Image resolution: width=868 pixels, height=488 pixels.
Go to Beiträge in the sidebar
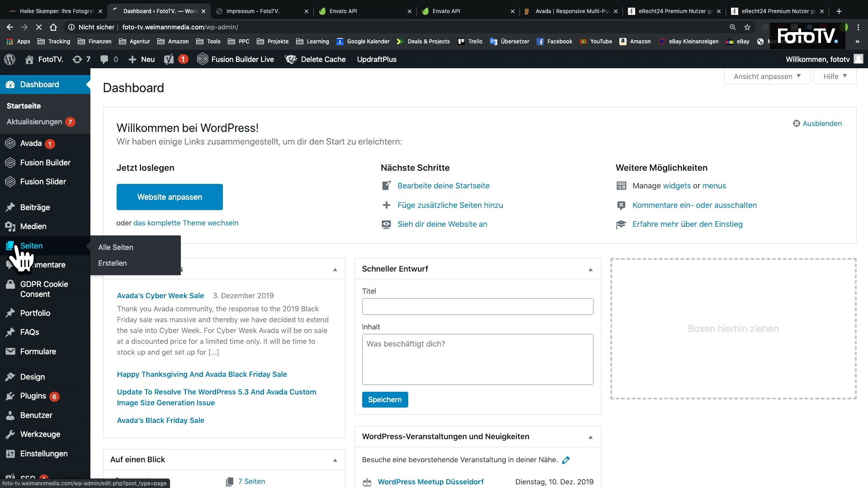pyautogui.click(x=35, y=207)
